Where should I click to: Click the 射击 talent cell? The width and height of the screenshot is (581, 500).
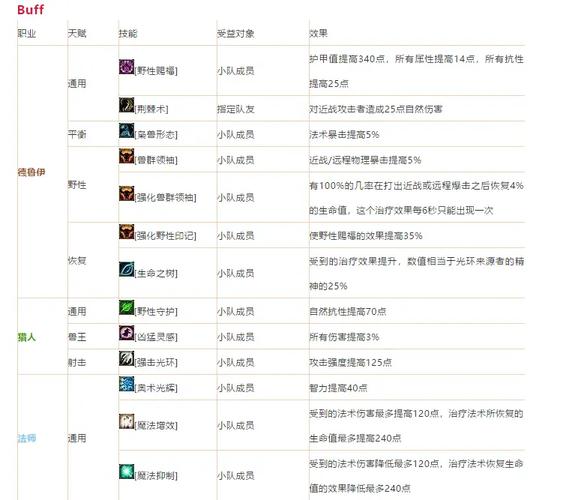pos(77,362)
